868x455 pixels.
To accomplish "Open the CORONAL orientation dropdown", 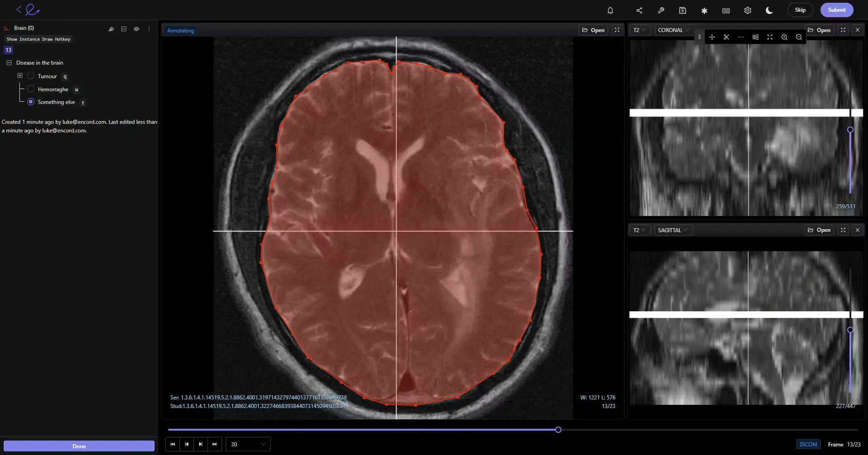I will point(673,30).
